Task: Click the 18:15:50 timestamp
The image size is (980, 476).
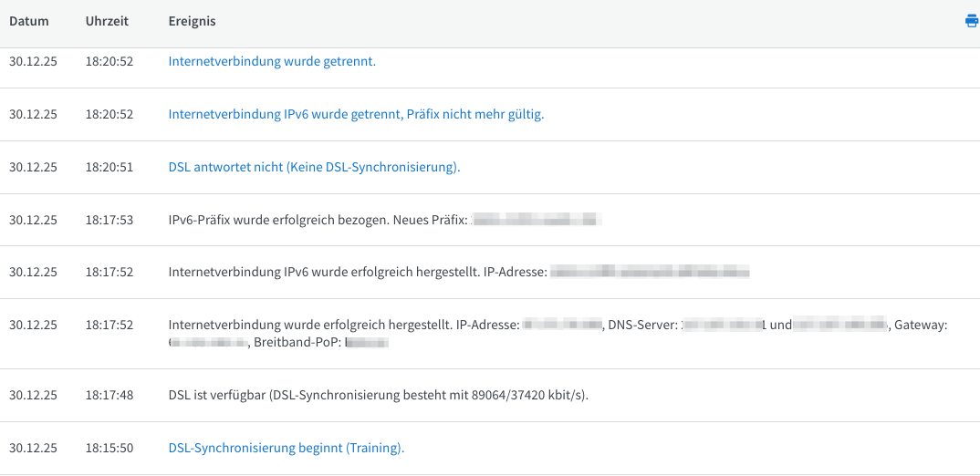Action: pos(109,449)
